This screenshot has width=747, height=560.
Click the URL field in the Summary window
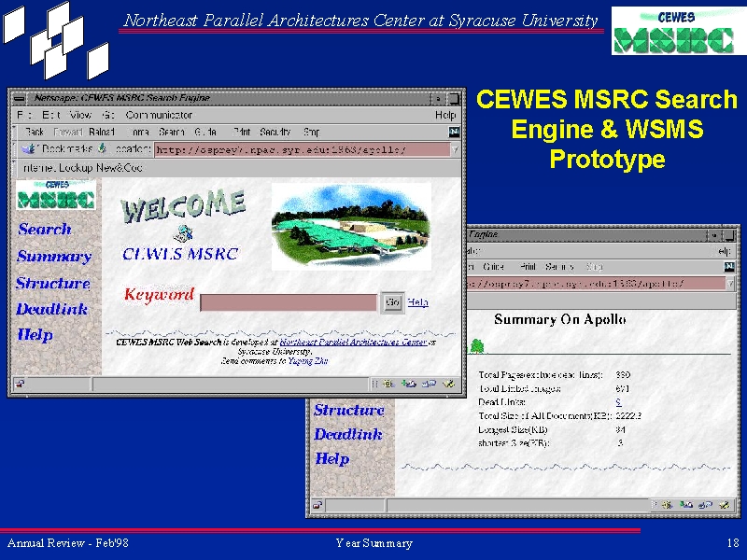(596, 284)
